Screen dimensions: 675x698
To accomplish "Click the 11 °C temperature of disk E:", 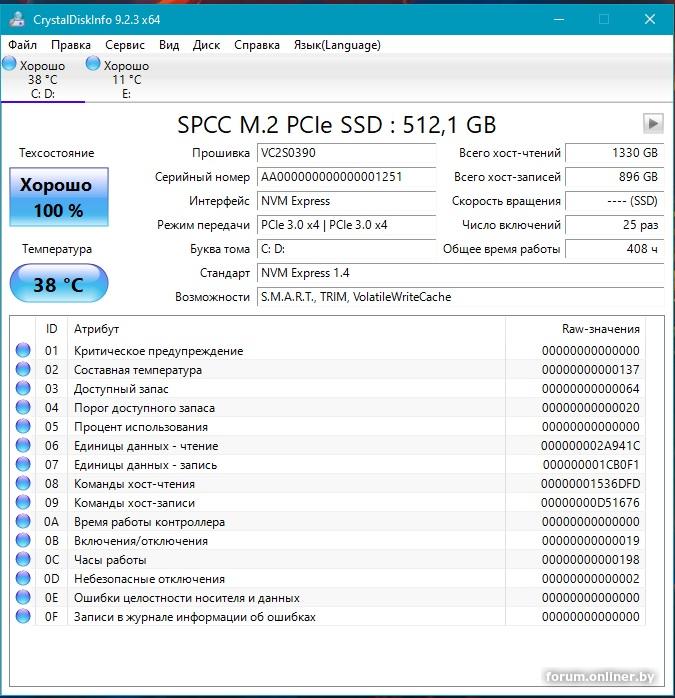I will [126, 80].
